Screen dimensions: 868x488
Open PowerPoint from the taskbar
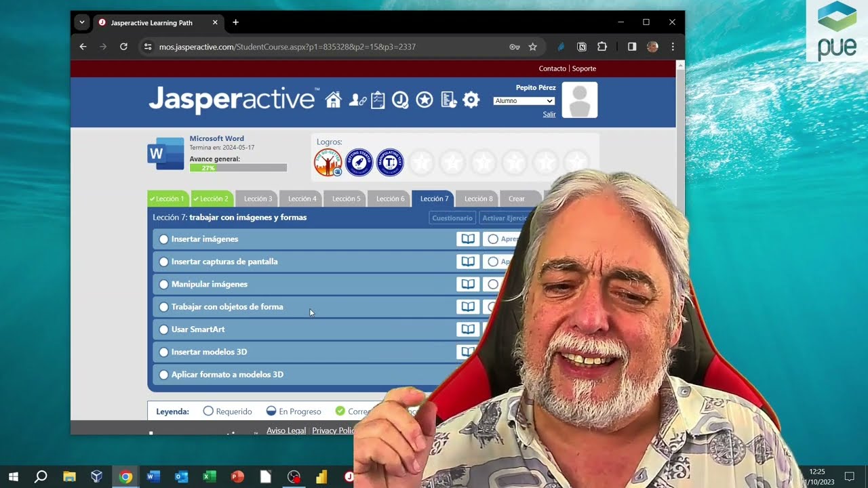click(x=237, y=476)
